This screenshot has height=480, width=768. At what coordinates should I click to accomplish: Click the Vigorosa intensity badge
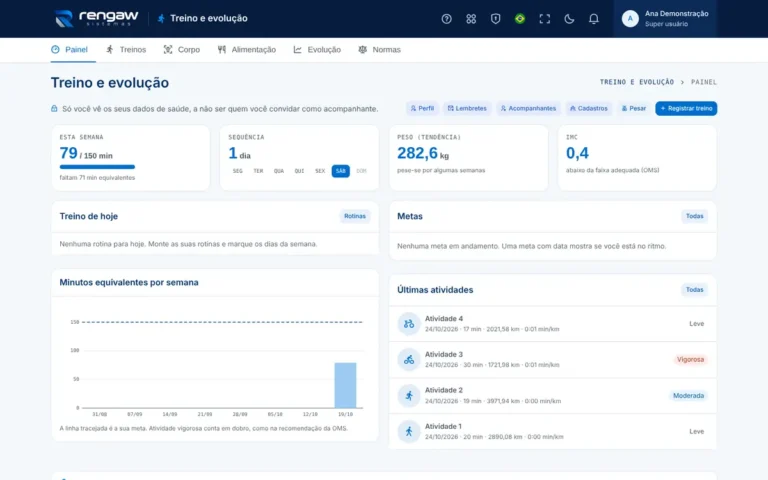[690, 360]
